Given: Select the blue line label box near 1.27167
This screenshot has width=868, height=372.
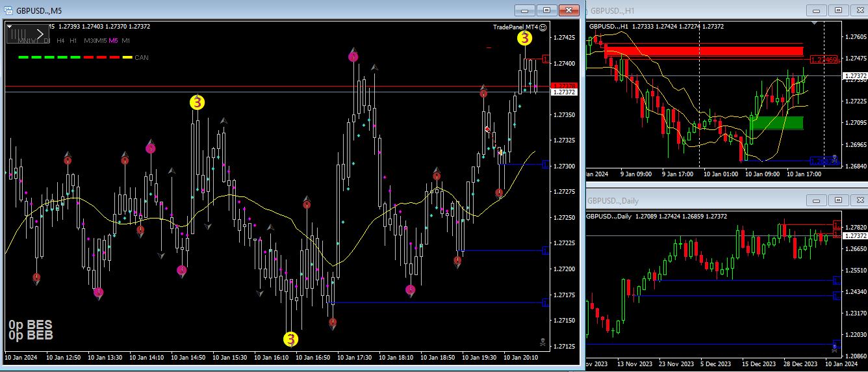Looking at the screenshot, I should 546,302.
